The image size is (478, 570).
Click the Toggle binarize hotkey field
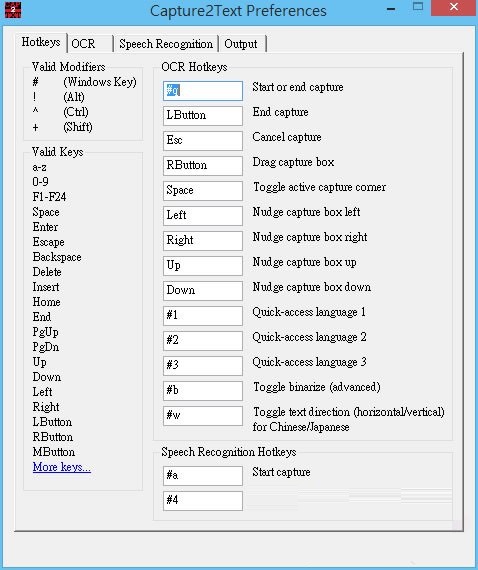pos(203,391)
